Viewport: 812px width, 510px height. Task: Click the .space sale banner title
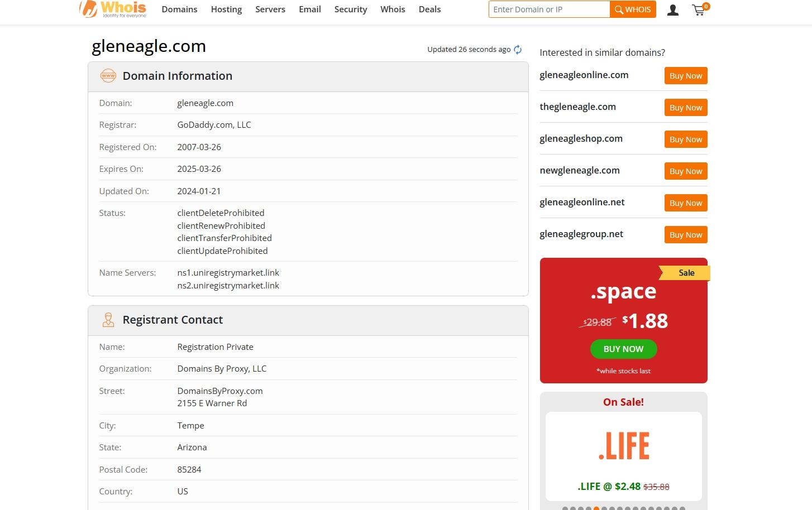coord(623,292)
